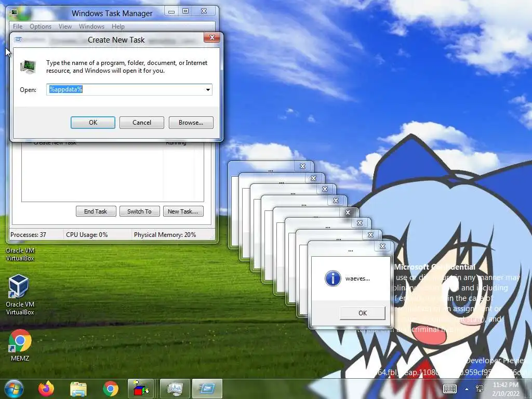Close the third stacked message box from the back
This screenshot has height=399, width=532.
(325, 189)
